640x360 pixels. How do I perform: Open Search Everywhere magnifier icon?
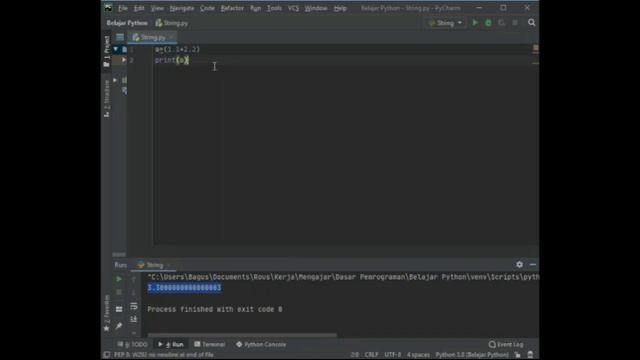(x=531, y=23)
